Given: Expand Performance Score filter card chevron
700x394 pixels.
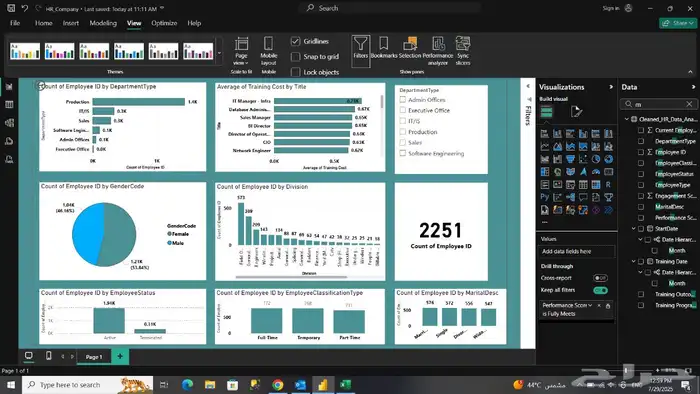Looking at the screenshot, I should coord(590,306).
